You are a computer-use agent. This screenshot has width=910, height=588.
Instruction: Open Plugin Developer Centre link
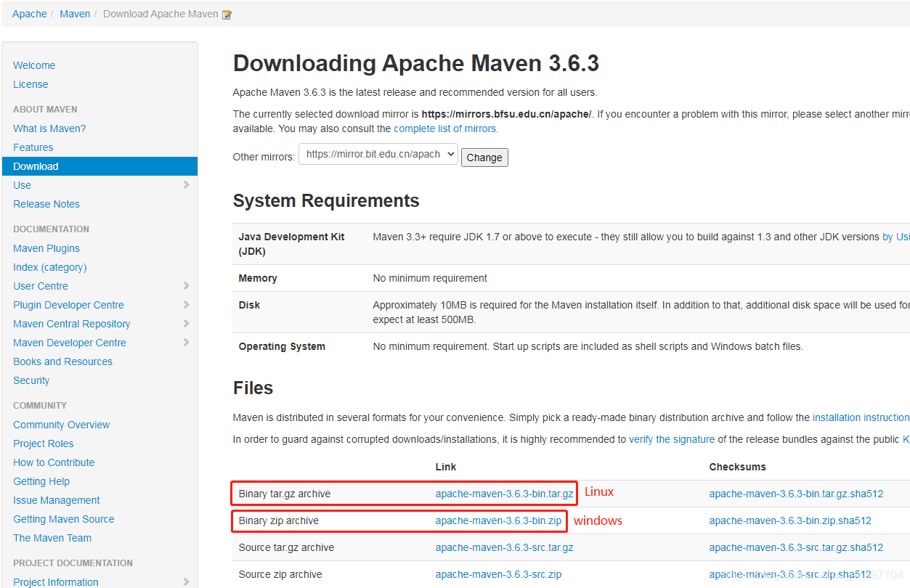pyautogui.click(x=68, y=305)
